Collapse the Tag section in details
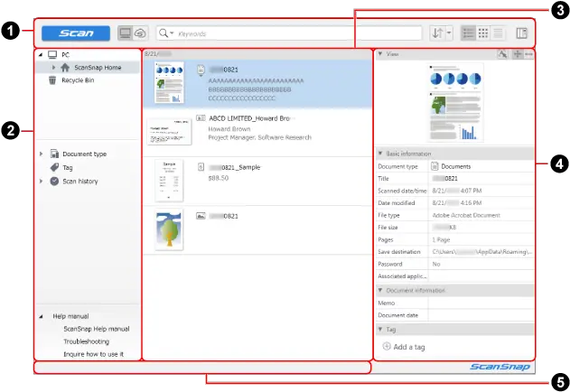Image resolution: width=570 pixels, height=392 pixels. 380,329
